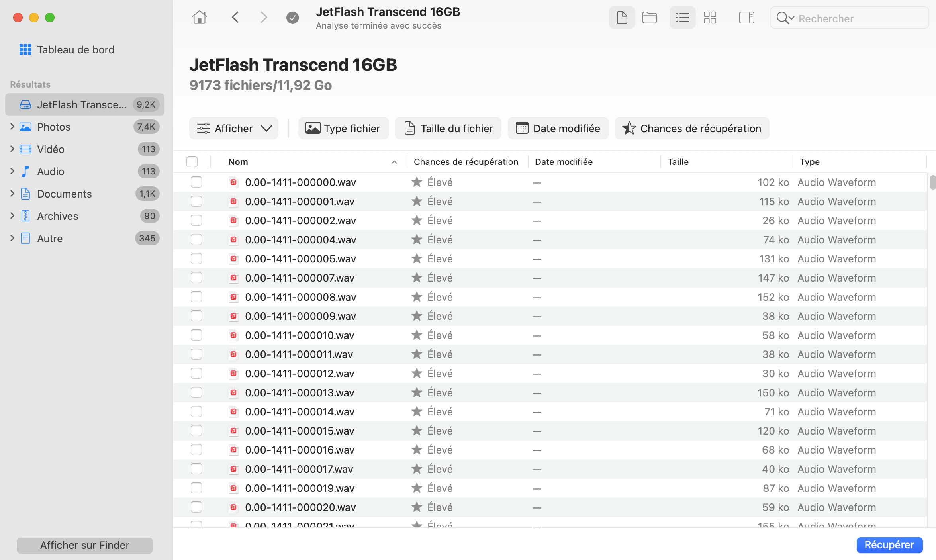Navigate back with the left arrow
Image resolution: width=936 pixels, height=560 pixels.
click(235, 17)
